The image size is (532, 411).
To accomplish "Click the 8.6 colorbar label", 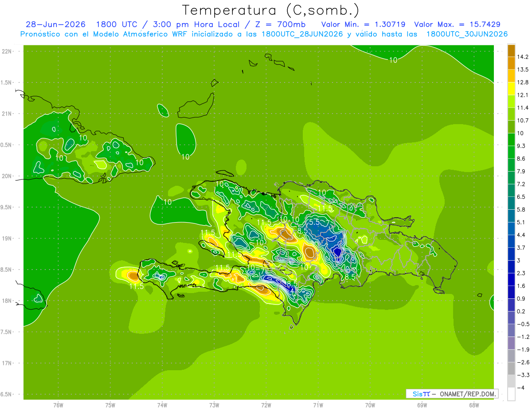I will point(521,159).
